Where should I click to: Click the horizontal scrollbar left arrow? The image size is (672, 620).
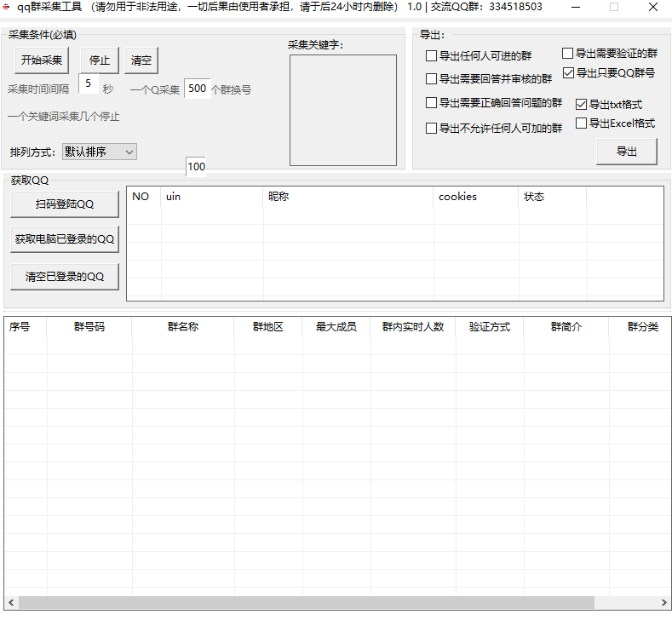point(12,602)
